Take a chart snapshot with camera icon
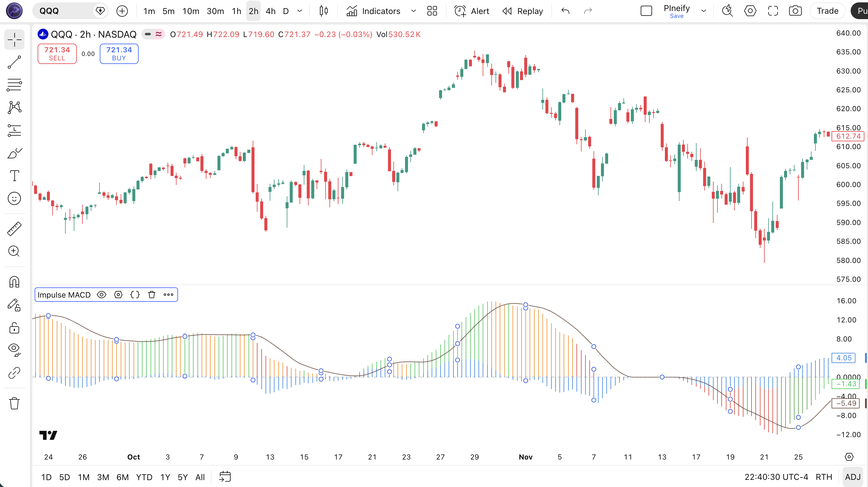Viewport: 868px width, 487px height. tap(795, 11)
